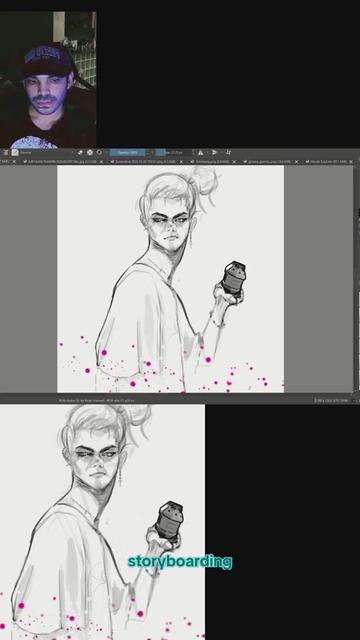
Task: Click the grenade in the canvas drawing
Action: point(233,278)
